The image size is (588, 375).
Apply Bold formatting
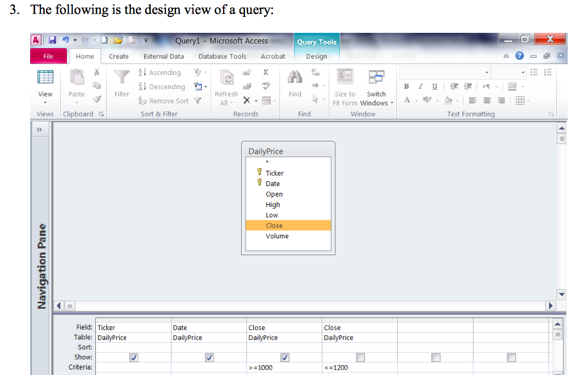(x=407, y=86)
